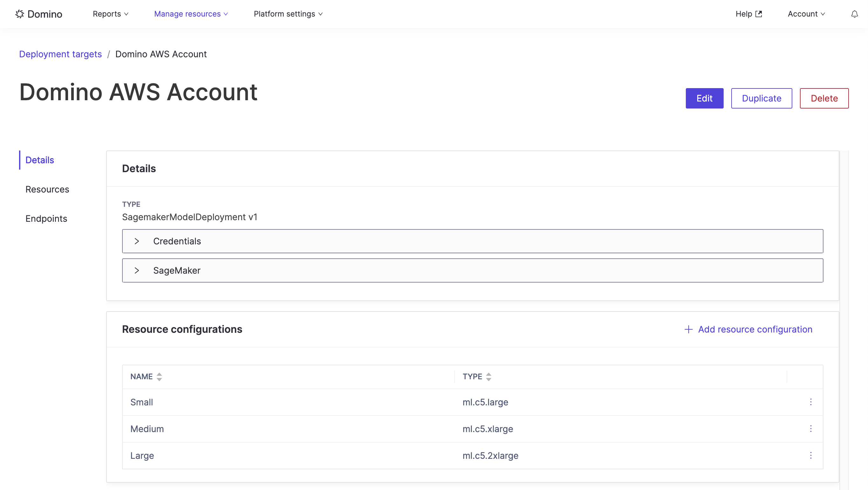The height and width of the screenshot is (490, 868).
Task: Click the Large configuration name
Action: (142, 455)
